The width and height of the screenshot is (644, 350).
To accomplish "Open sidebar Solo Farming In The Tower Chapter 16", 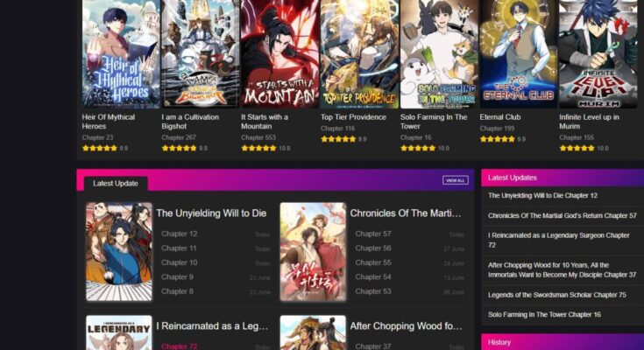I will pos(544,314).
